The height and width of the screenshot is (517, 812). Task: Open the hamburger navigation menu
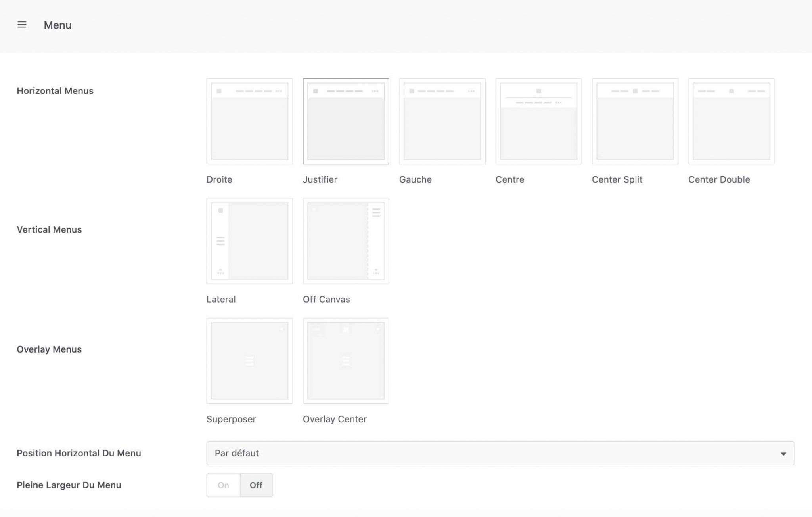(x=22, y=25)
